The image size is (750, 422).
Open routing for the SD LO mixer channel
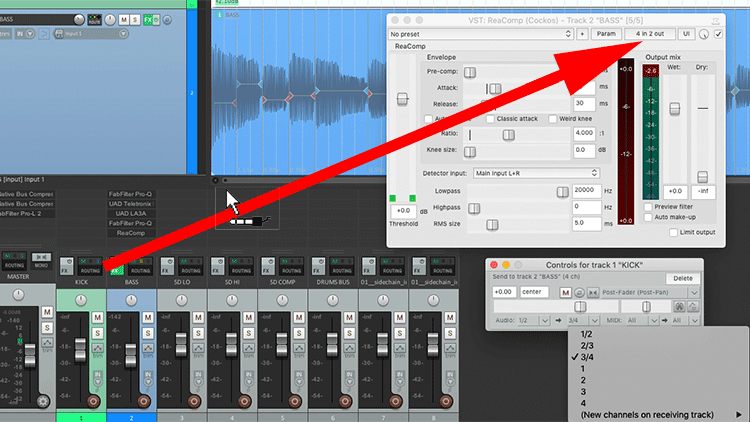(190, 266)
